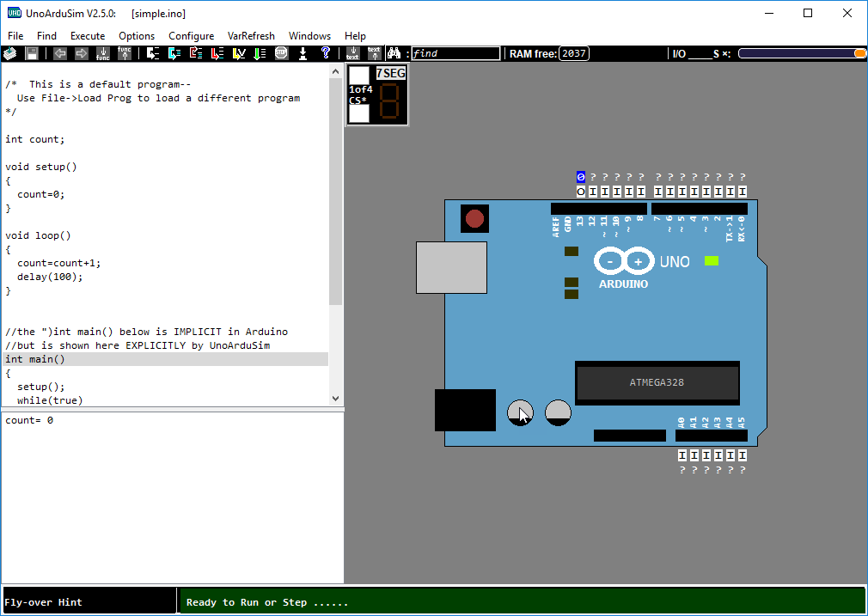This screenshot has width=868, height=616.
Task: Click the left-arrow undo toolbar icon
Action: (60, 53)
